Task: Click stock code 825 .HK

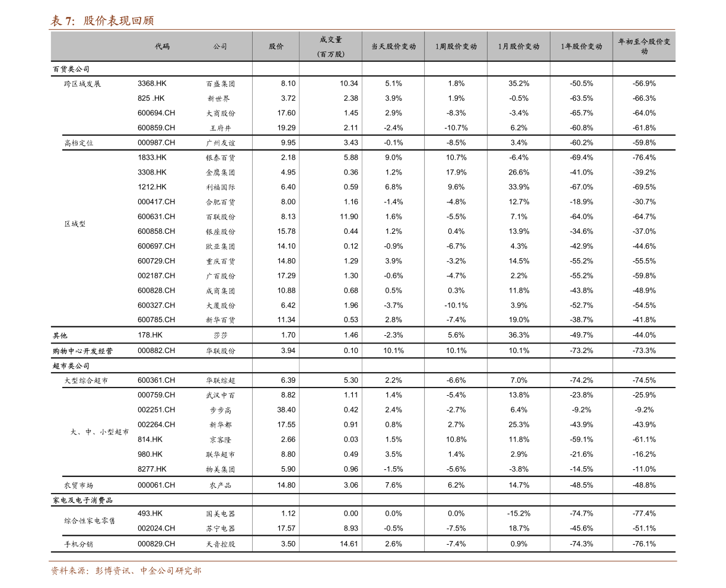Action: (151, 98)
